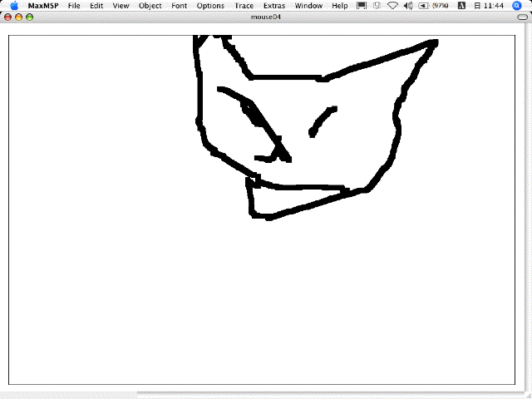The image size is (532, 399).
Task: Open the MaxMSP application menu
Action: point(42,6)
